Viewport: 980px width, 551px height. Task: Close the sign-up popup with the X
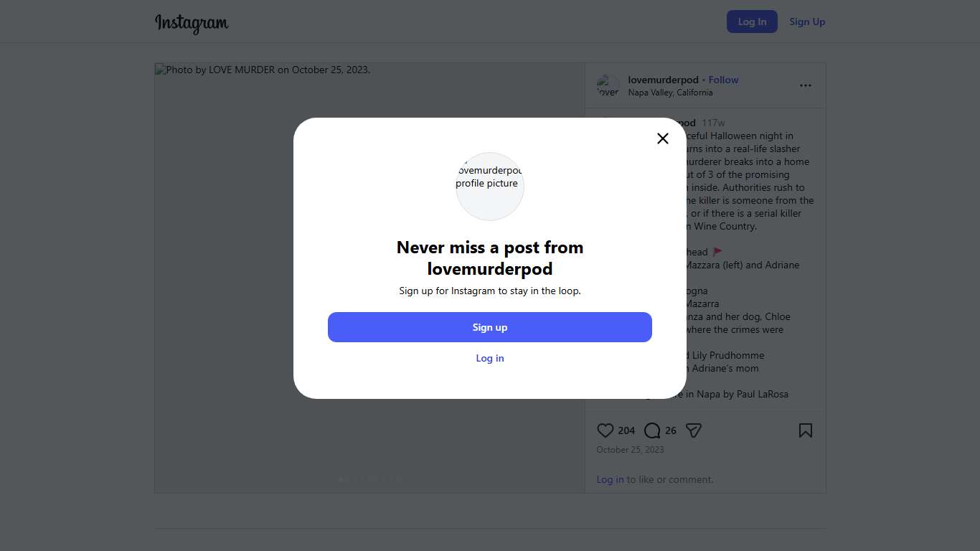(x=663, y=138)
